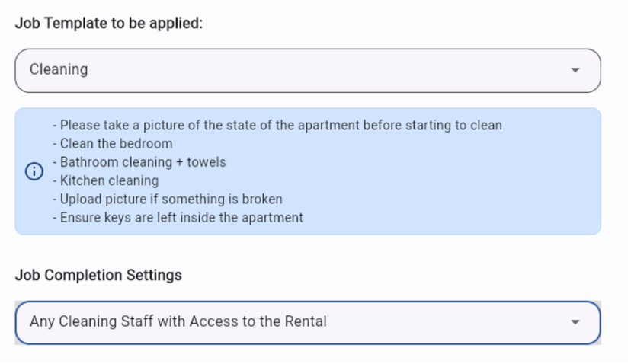This screenshot has width=631, height=364.
Task: Click the word "bedroom" in the instructions
Action: (x=148, y=143)
